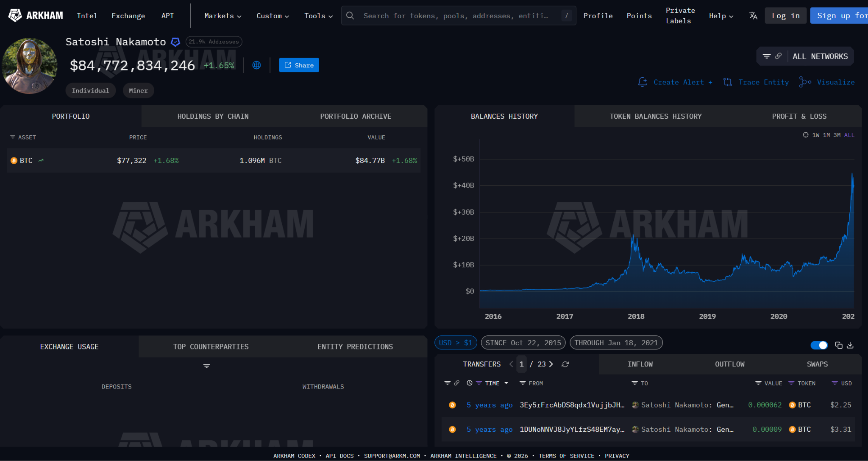Switch to Profit & Loss tab

pyautogui.click(x=799, y=116)
